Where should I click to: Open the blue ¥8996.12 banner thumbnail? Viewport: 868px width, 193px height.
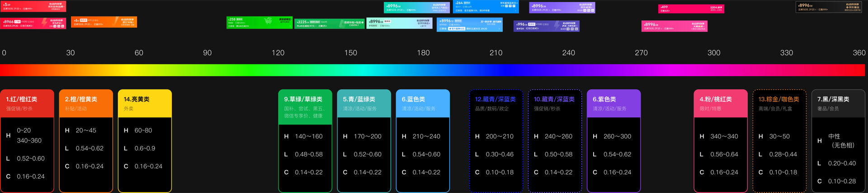470,25
